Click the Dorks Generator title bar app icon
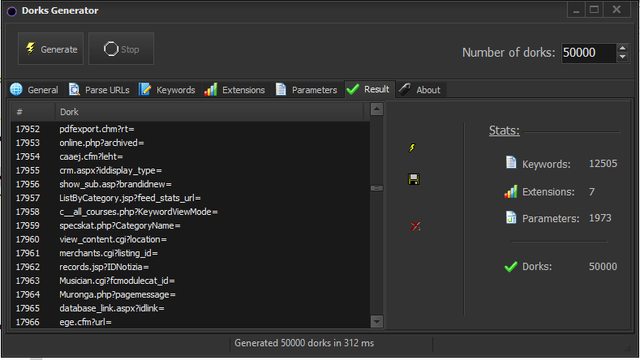 (x=11, y=11)
